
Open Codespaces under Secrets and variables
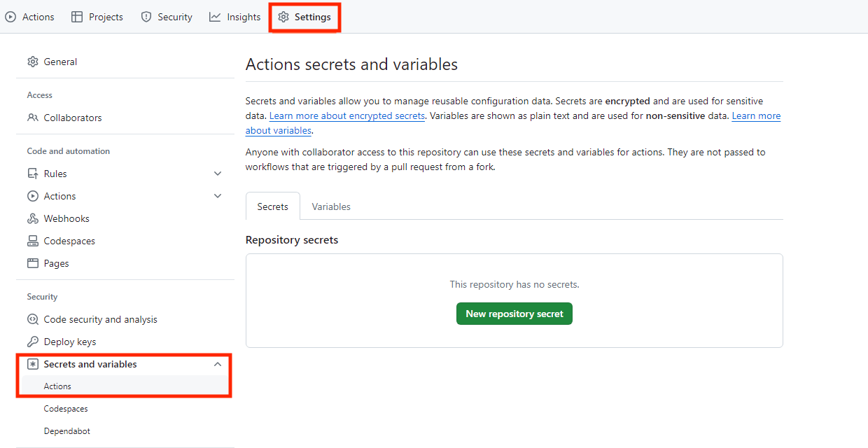(x=66, y=409)
